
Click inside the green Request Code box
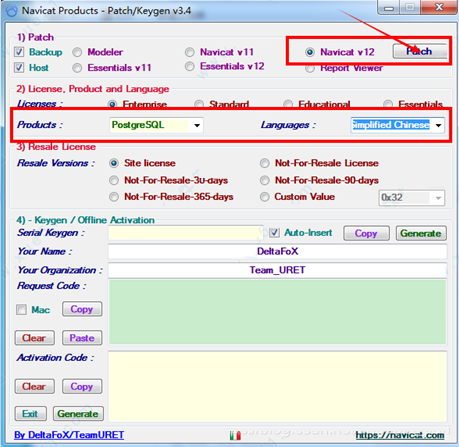tap(277, 312)
